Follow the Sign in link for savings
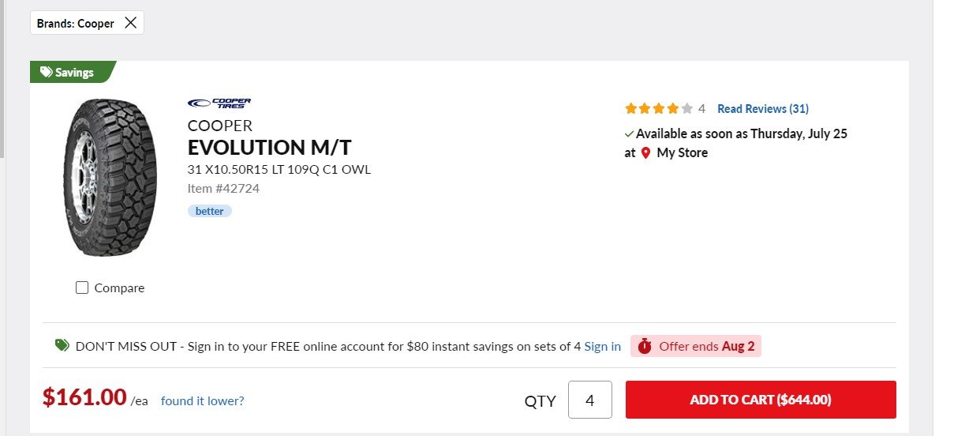 (x=602, y=346)
